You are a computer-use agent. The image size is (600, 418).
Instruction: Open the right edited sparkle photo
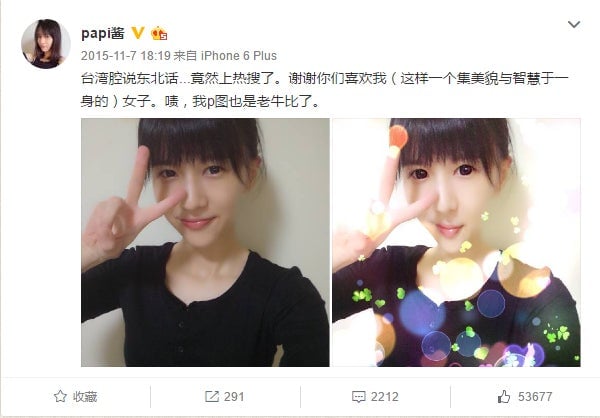tap(456, 242)
